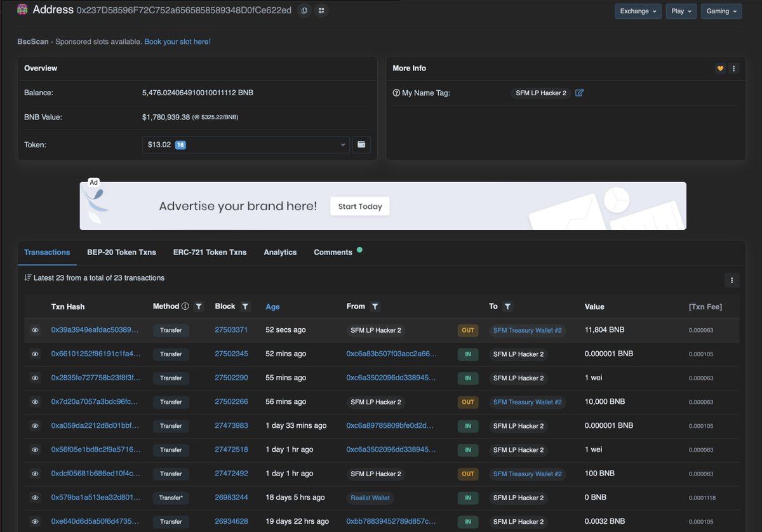Edit the SFM LP Hacker 2 name tag
762x532 pixels.
(x=579, y=93)
